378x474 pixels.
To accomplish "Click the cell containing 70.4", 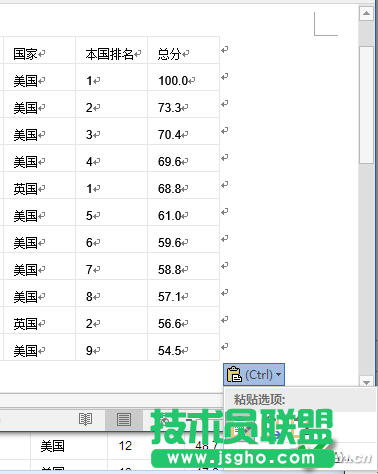I will pyautogui.click(x=184, y=131).
